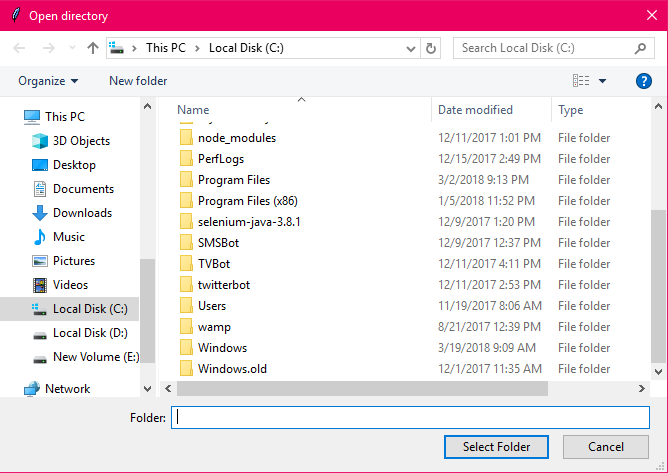Open Desktop in the sidebar

click(x=64, y=165)
